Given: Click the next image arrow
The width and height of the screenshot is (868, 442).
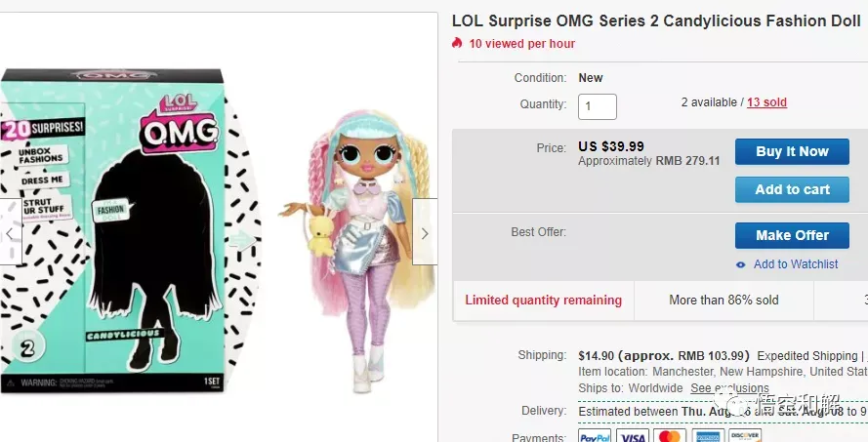Looking at the screenshot, I should click(x=425, y=232).
